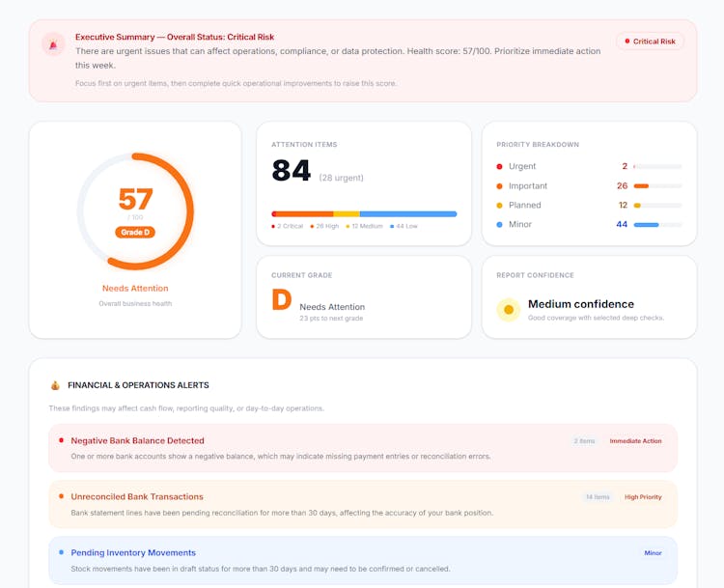Click the blue dot next to Minor priority
Screen dimensions: 724x588
coord(499,224)
